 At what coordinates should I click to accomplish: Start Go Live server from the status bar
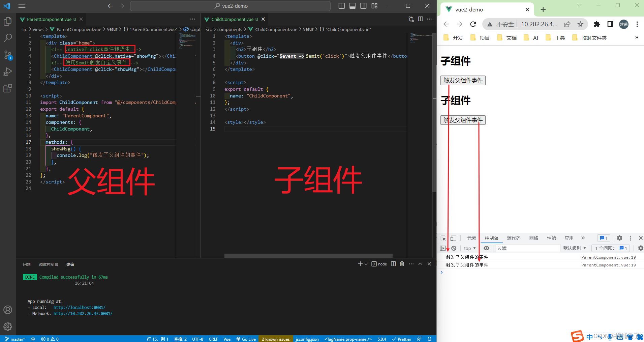pos(246,339)
